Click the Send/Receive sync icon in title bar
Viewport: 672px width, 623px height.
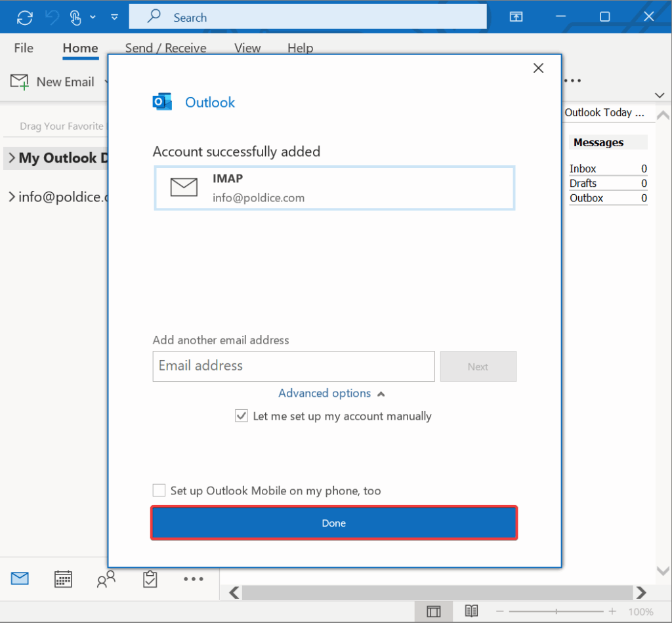click(24, 17)
